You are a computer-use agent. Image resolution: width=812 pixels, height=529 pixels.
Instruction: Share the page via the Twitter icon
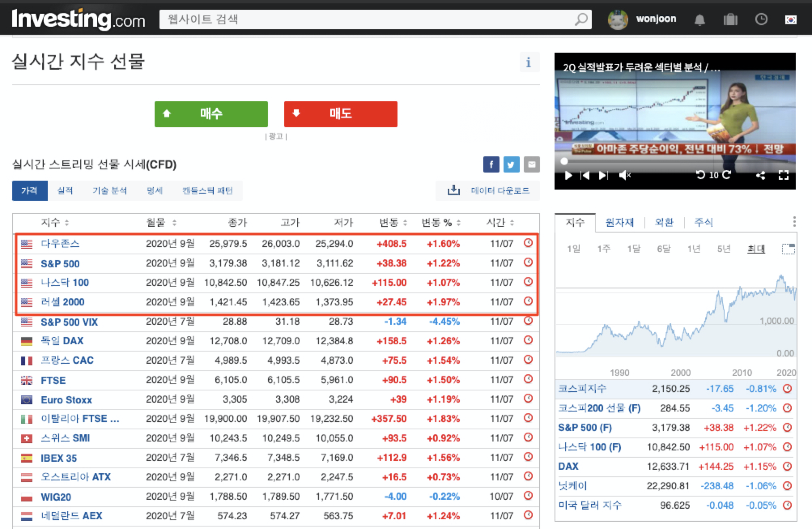511,164
